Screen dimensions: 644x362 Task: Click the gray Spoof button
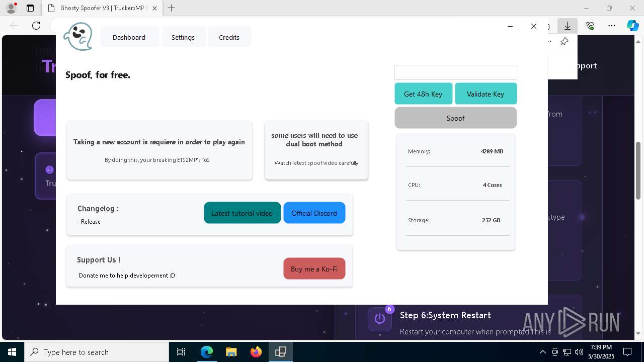click(x=456, y=118)
